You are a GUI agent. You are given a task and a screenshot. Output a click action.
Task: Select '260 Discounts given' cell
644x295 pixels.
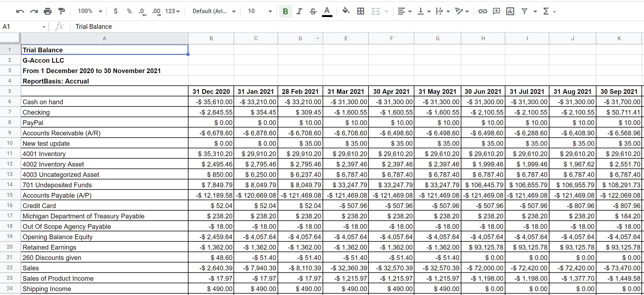[105, 257]
